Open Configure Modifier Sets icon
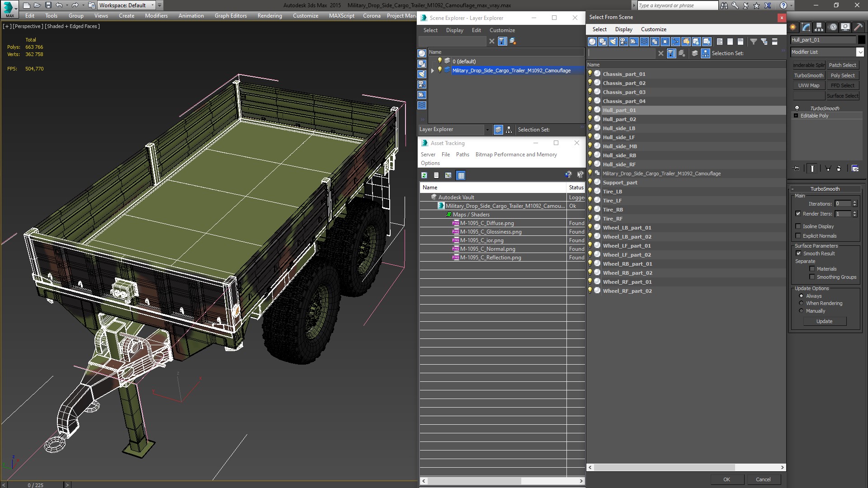Screen dimensions: 868x488 [855, 169]
